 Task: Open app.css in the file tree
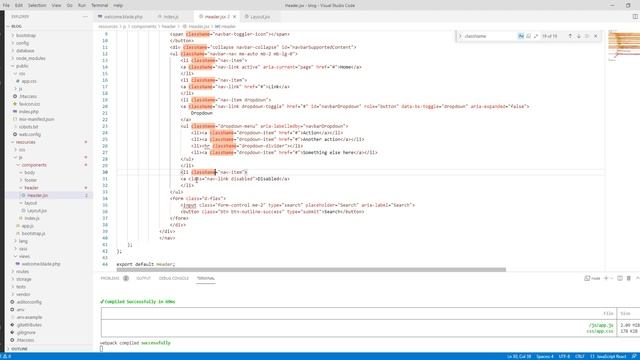point(29,81)
